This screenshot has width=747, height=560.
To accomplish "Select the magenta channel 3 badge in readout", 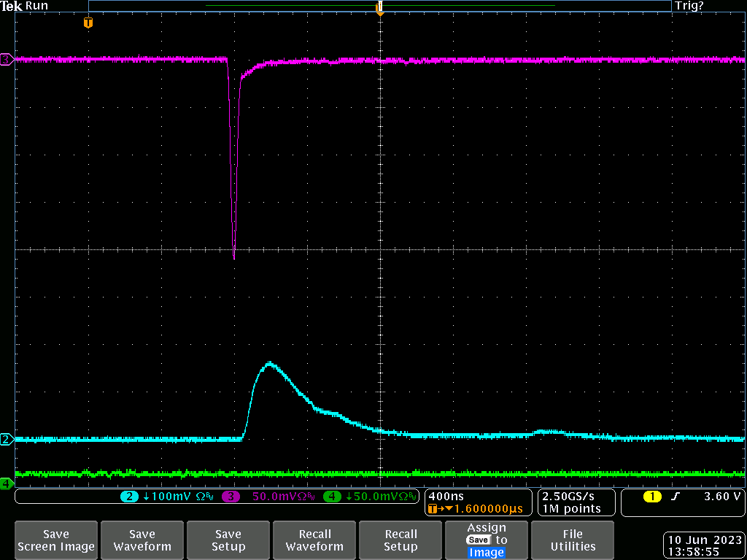I will point(232,497).
